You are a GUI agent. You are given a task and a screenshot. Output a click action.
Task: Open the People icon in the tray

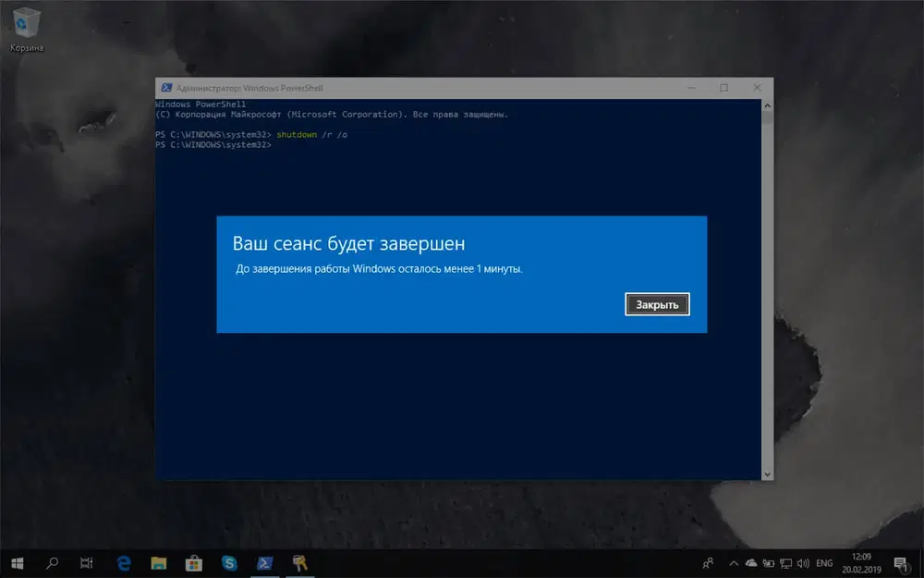point(709,561)
